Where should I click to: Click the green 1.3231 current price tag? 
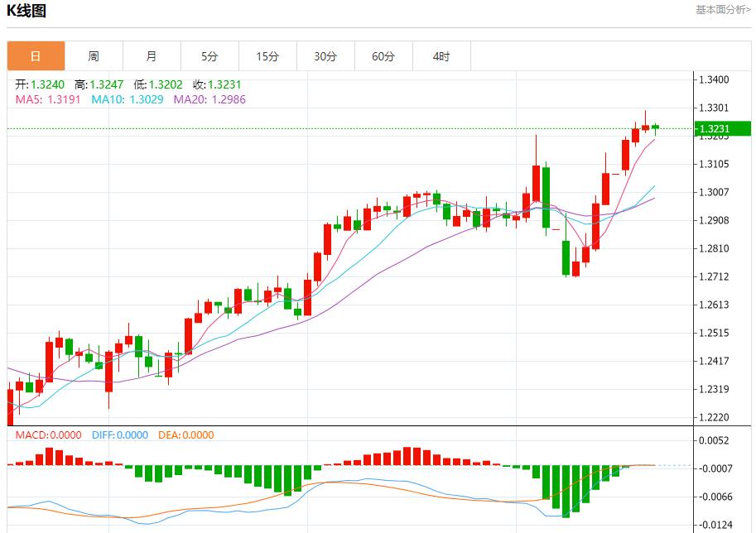pos(721,128)
